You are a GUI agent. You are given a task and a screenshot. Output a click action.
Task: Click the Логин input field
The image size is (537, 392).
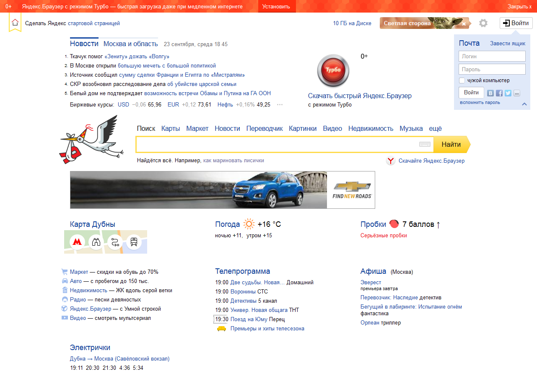tap(492, 56)
